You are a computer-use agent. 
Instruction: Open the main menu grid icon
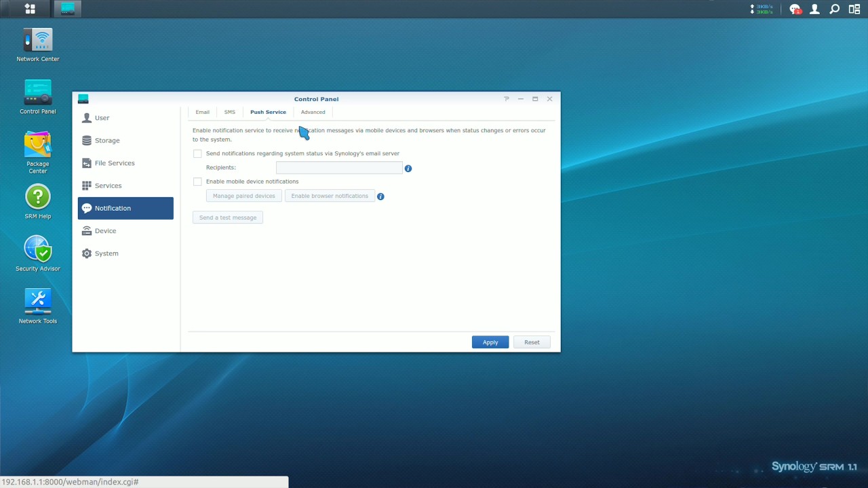click(30, 9)
